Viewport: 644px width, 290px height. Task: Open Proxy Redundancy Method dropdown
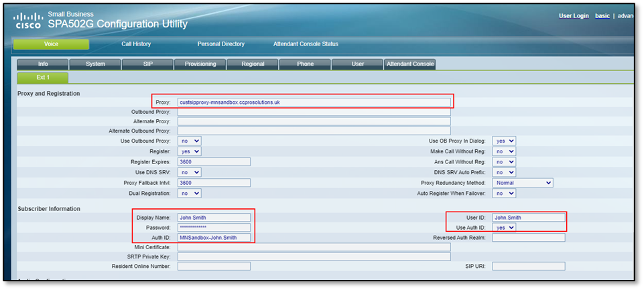point(523,183)
